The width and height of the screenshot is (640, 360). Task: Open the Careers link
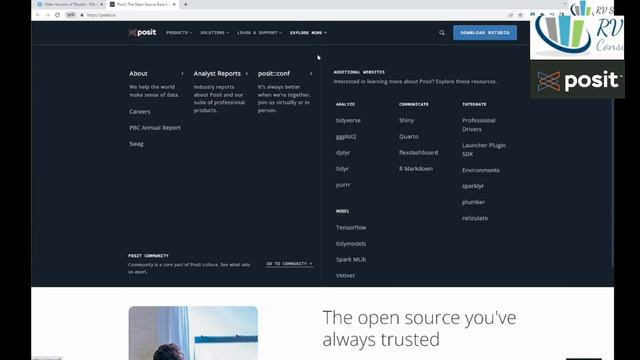(140, 111)
